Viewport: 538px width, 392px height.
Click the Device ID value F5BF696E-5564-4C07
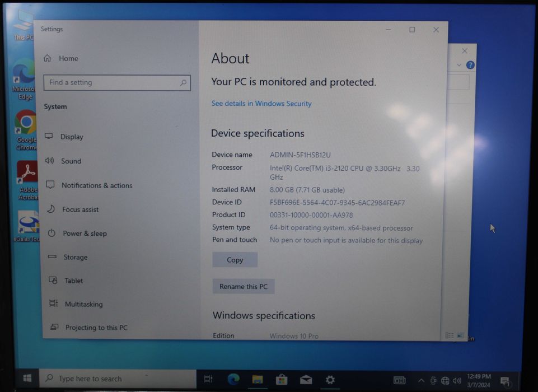337,203
